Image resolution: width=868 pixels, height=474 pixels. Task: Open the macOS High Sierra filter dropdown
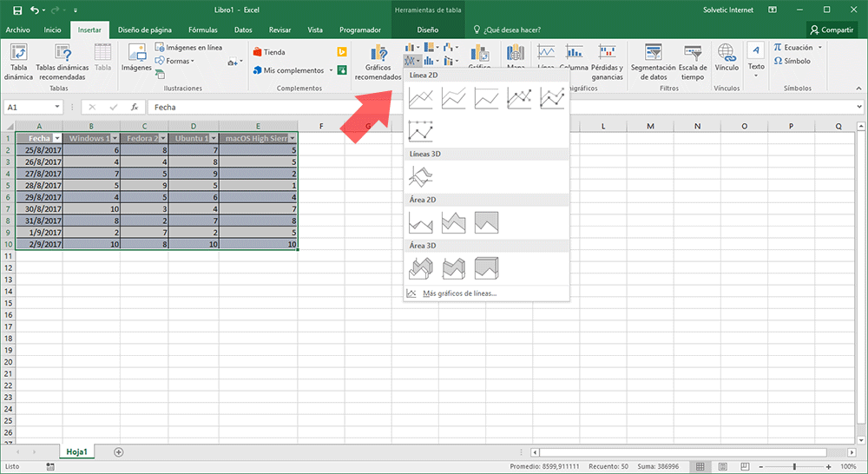[293, 138]
